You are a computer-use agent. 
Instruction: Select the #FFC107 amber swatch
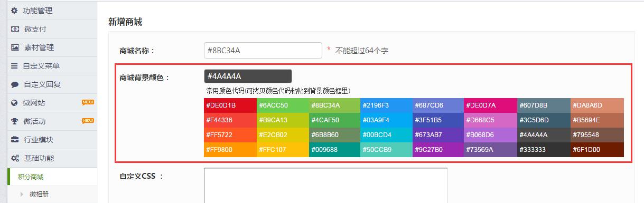(283, 149)
